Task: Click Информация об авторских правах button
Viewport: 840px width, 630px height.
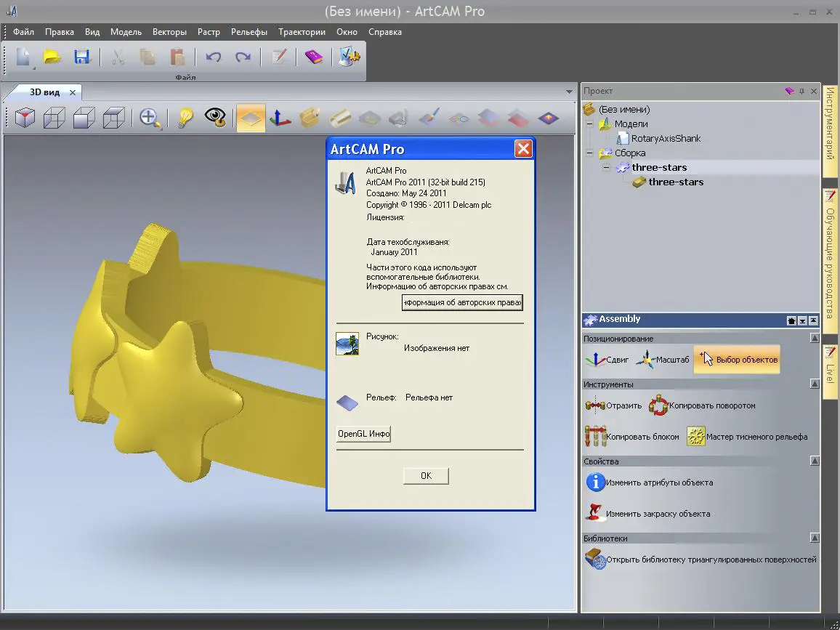Action: (462, 303)
